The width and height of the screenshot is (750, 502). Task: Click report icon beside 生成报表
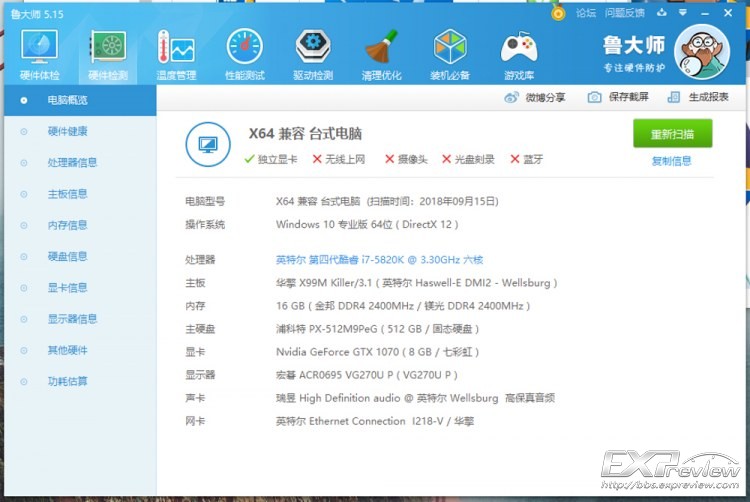click(673, 97)
